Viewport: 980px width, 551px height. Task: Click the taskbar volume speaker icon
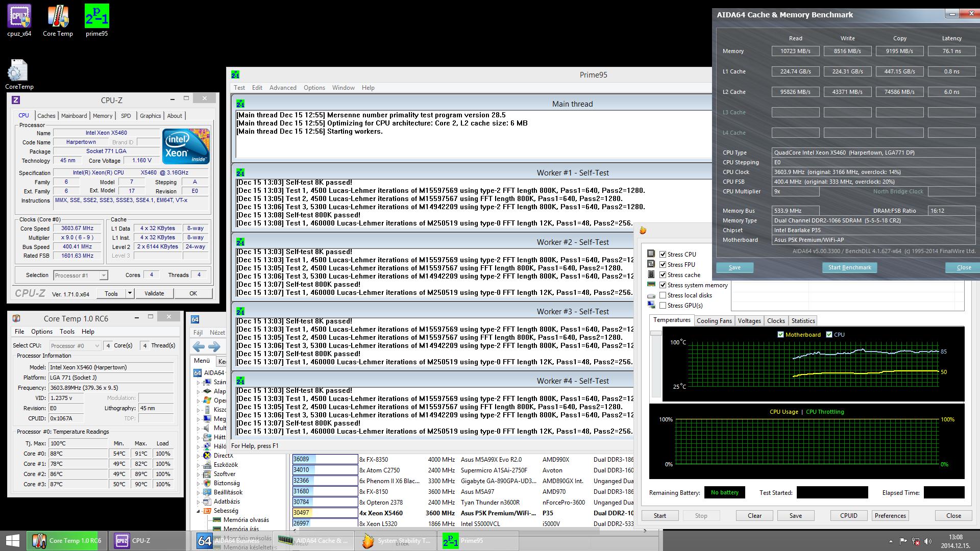coord(927,541)
